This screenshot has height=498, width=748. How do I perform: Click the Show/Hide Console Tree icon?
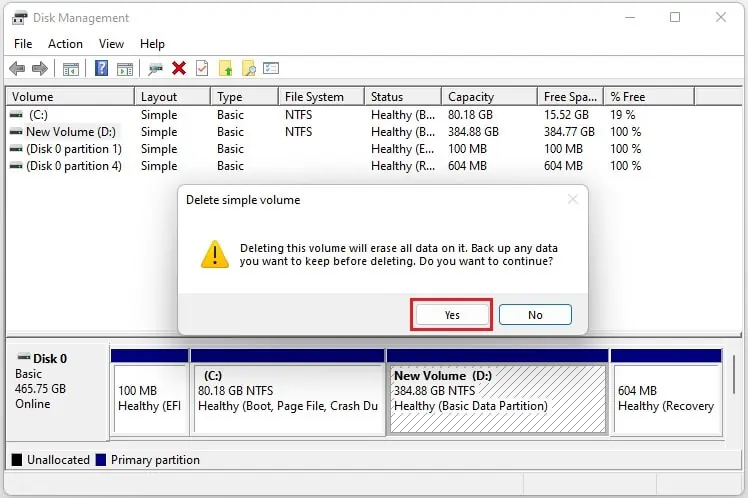tap(71, 68)
